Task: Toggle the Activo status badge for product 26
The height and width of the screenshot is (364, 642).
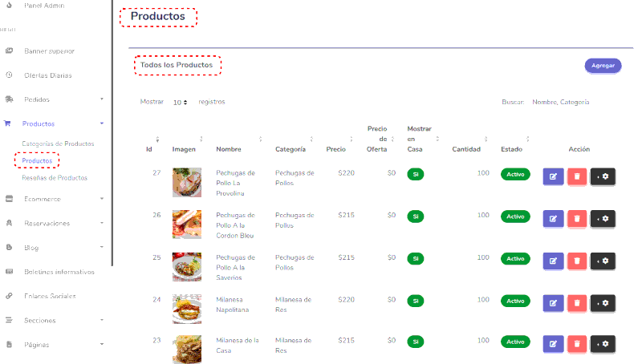Action: [x=515, y=216]
